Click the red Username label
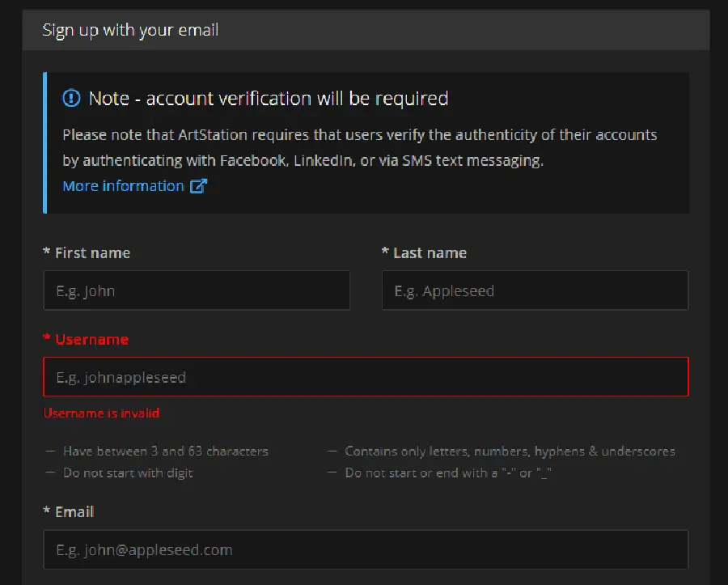The width and height of the screenshot is (728, 585). point(91,340)
